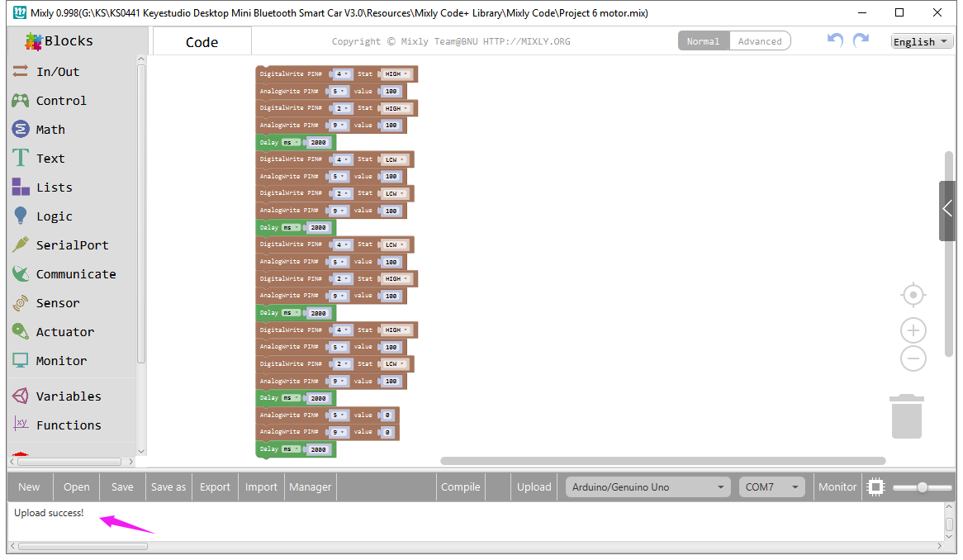The width and height of the screenshot is (963, 560).
Task: Open HIGH Stat dropdown in first DigitalWrite block
Action: pyautogui.click(x=396, y=74)
